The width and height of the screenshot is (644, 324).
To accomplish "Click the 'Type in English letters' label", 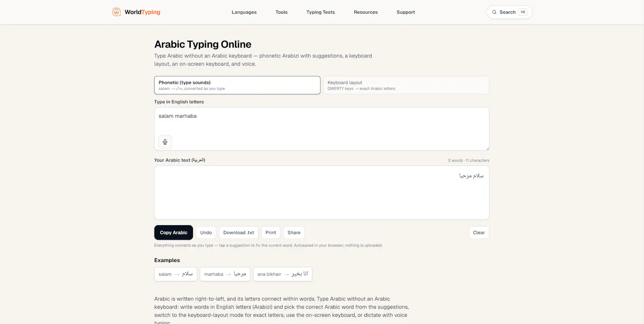I will click(179, 102).
